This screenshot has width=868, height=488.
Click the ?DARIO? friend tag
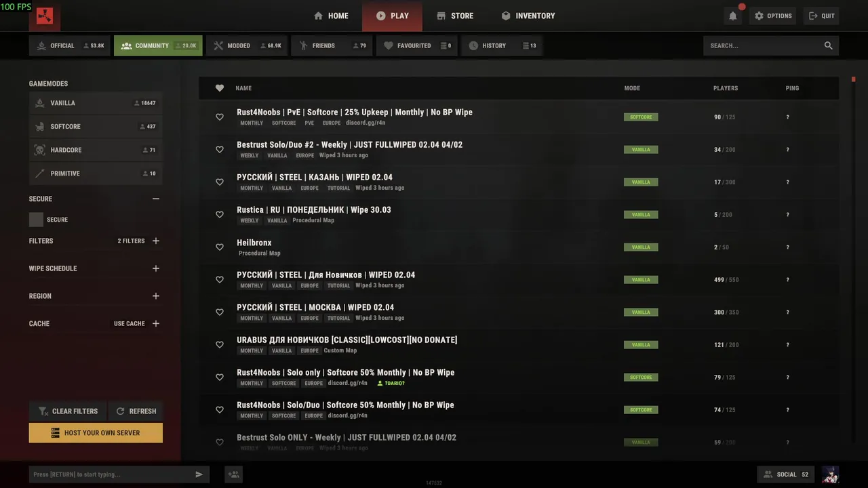point(391,384)
